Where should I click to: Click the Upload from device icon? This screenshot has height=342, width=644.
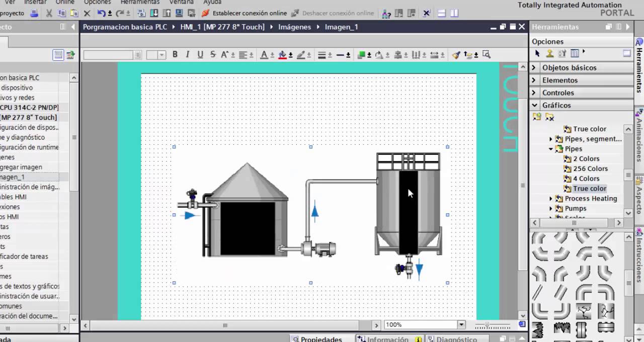point(167,13)
